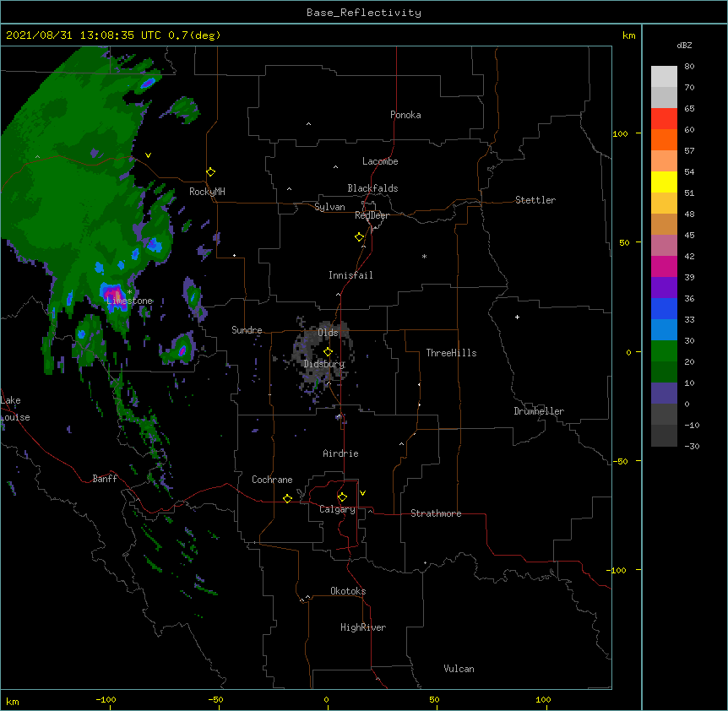Viewport: 728px width, 711px height.
Task: Click the ThreeHills town label
Action: 451,353
